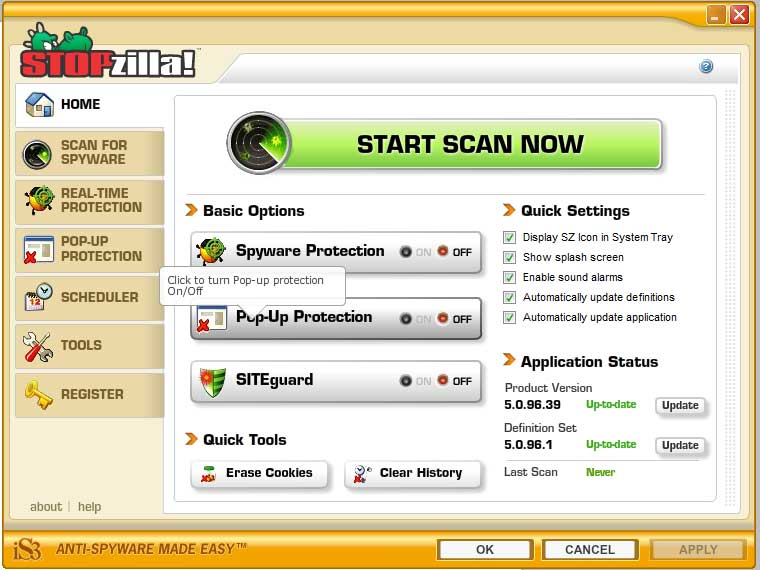Click Definition Set 'Up-to-date' status

[x=611, y=444]
